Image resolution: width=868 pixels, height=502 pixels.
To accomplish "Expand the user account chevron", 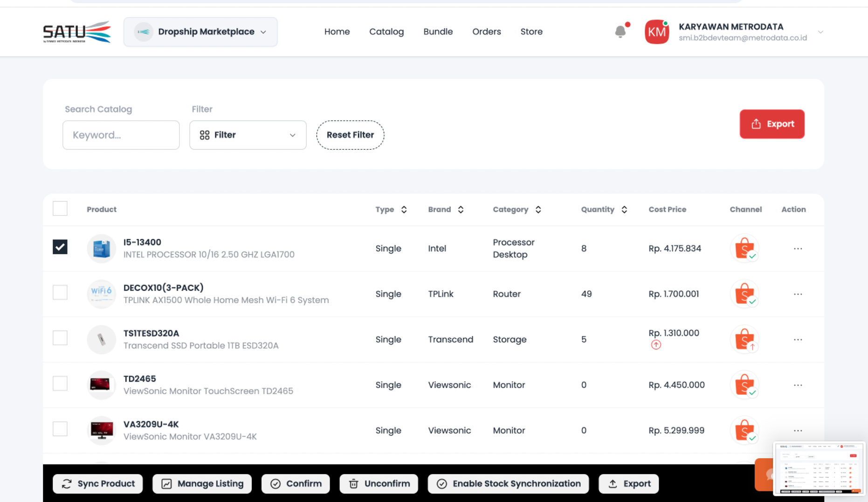I will pos(820,32).
